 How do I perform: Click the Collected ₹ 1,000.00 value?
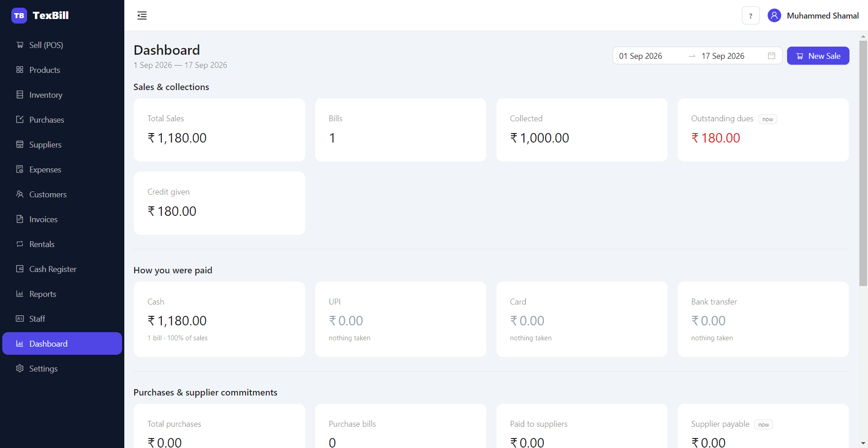pos(539,138)
